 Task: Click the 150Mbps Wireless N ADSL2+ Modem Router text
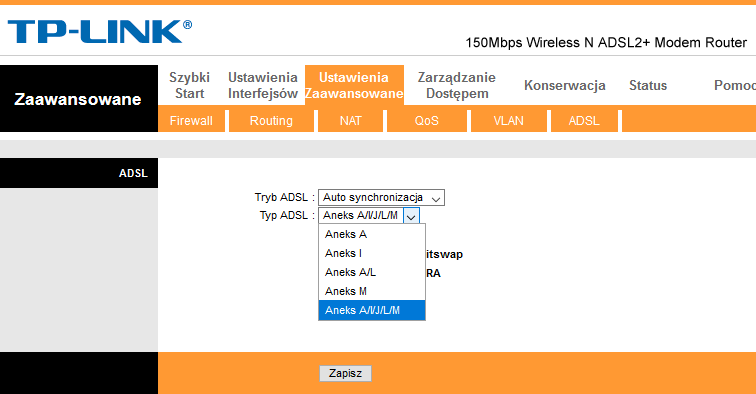[x=606, y=43]
